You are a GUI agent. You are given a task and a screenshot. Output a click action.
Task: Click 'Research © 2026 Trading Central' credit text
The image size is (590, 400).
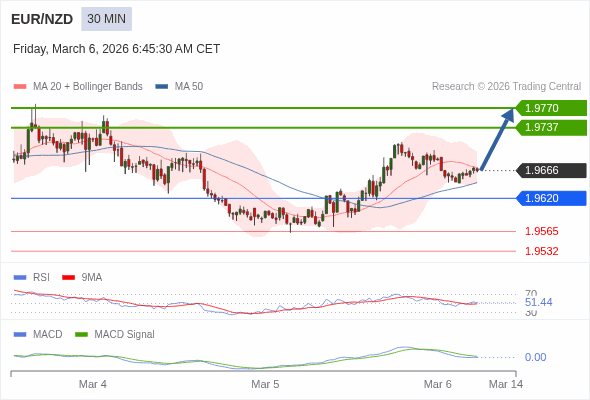506,87
